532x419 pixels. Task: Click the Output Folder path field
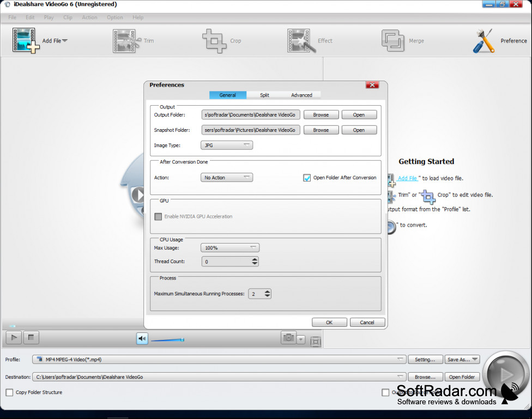[251, 114]
